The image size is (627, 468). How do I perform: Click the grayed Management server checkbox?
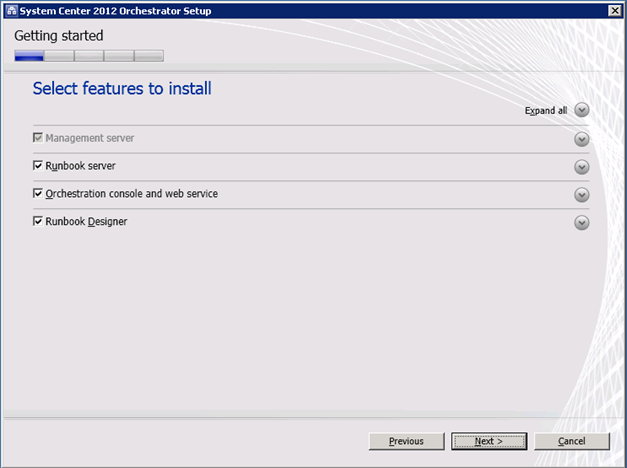coord(39,138)
